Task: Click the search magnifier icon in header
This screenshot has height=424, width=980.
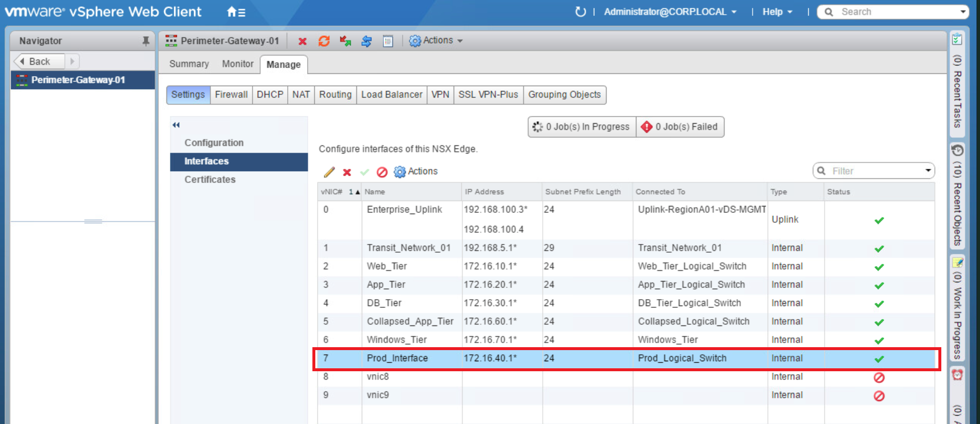Action: (829, 12)
